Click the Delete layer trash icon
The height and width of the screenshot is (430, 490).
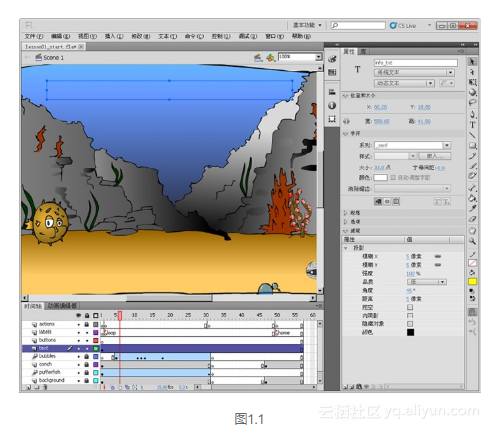[45, 387]
